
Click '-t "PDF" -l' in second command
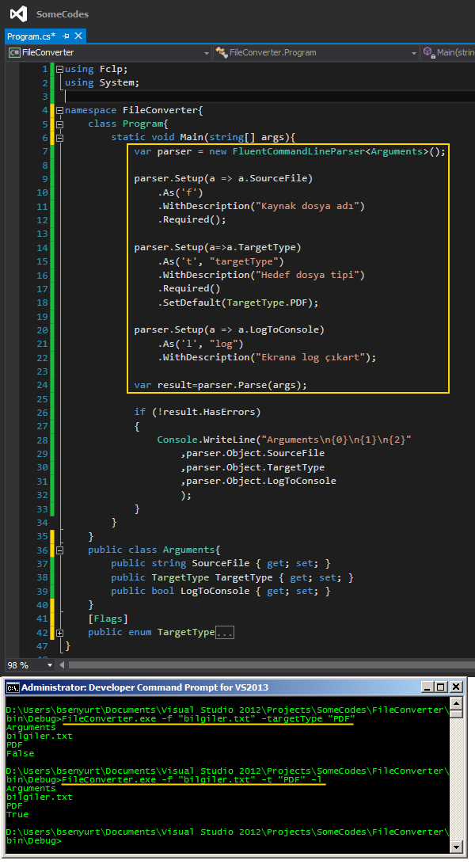pyautogui.click(x=292, y=780)
